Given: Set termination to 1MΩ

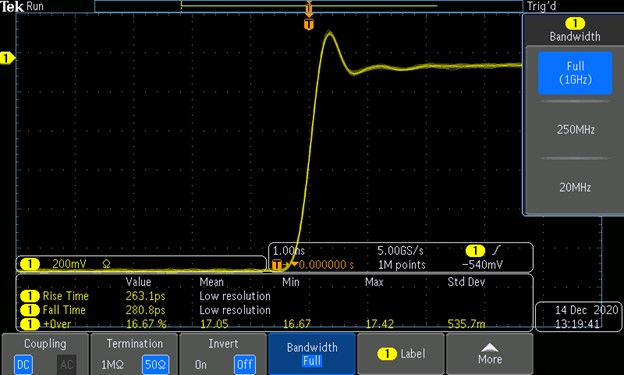Looking at the screenshot, I should [112, 365].
